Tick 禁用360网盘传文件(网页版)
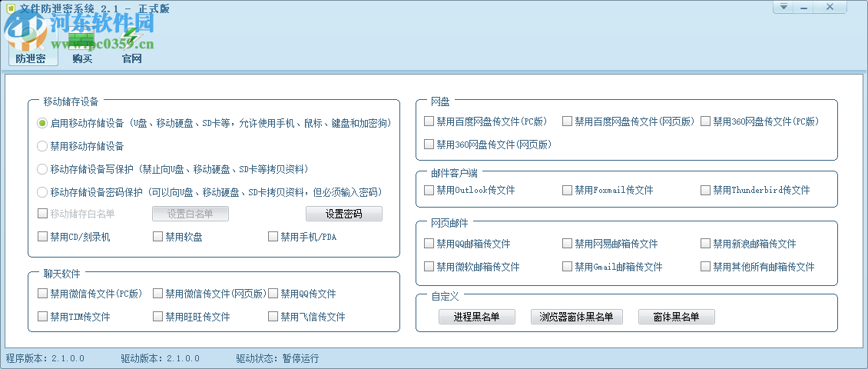Image resolution: width=868 pixels, height=369 pixels. pos(429,144)
